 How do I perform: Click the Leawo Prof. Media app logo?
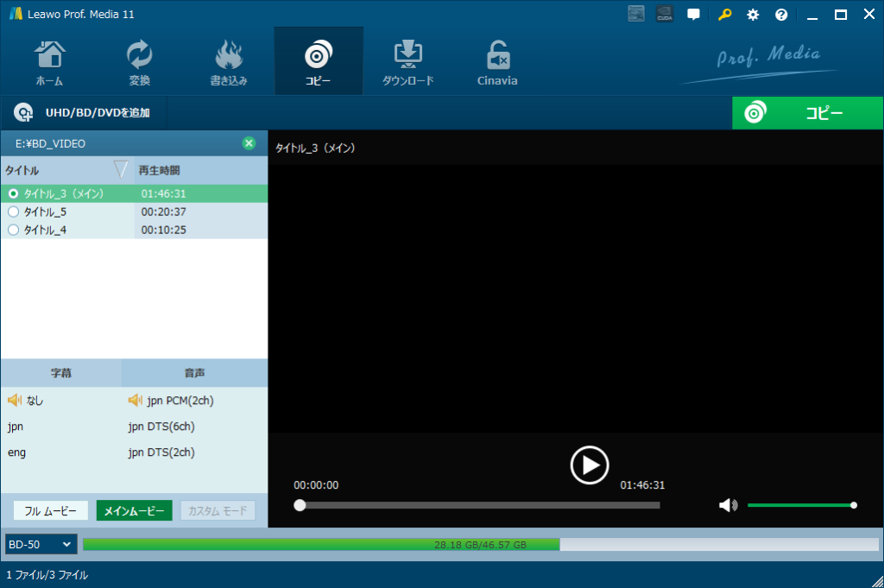click(16, 14)
